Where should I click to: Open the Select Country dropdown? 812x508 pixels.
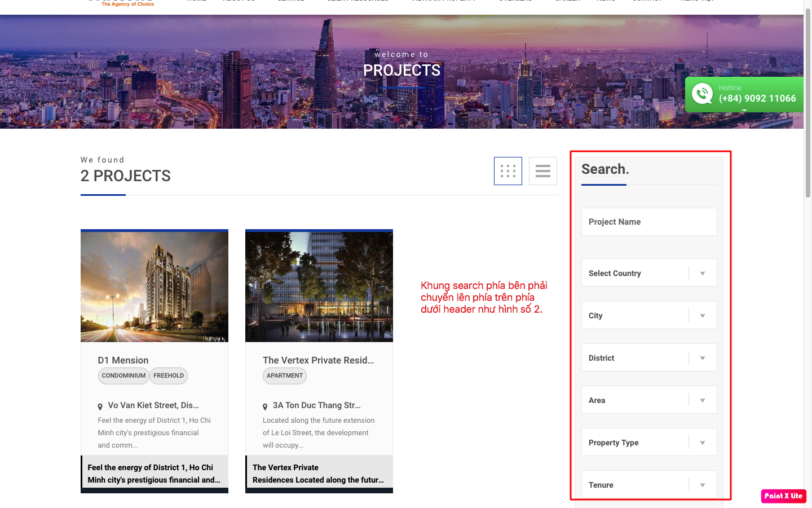(649, 273)
